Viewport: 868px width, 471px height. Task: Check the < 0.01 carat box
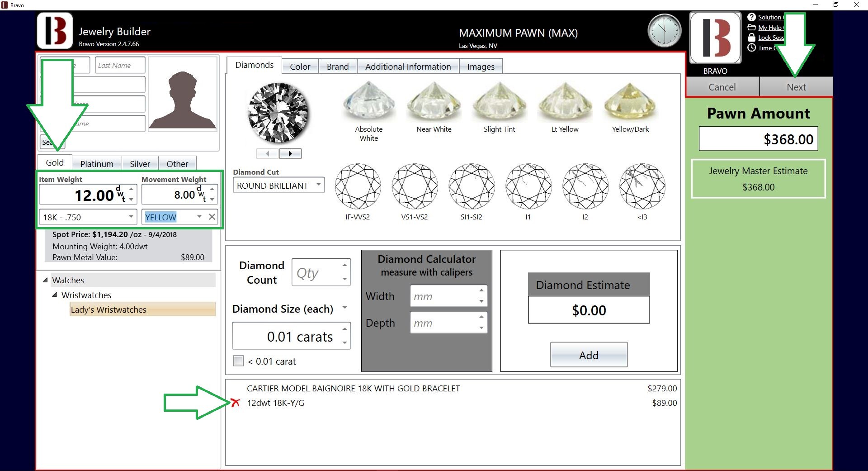[x=238, y=361]
